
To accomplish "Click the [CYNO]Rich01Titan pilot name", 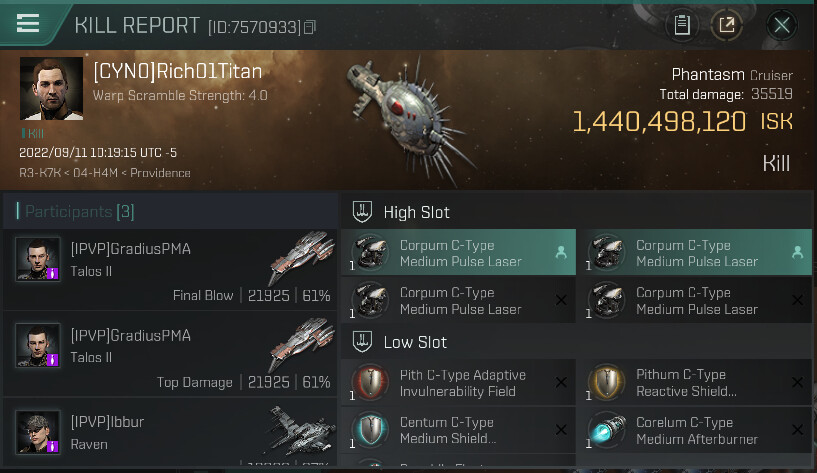I will click(178, 72).
